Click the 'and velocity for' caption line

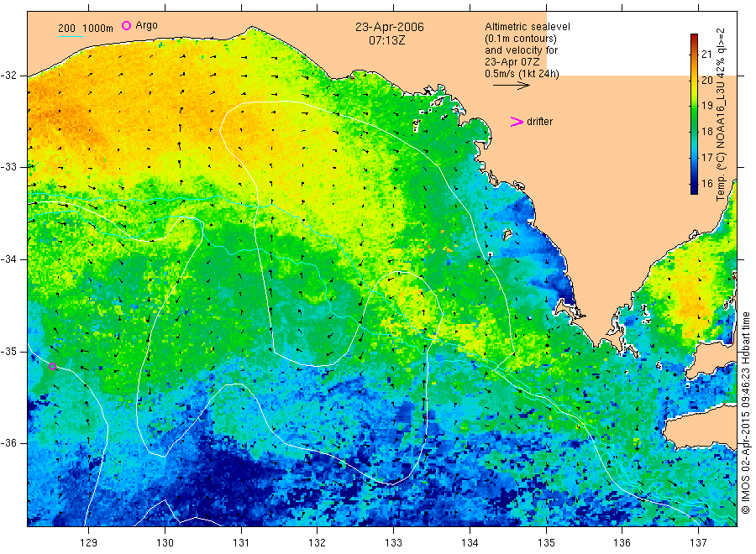[521, 50]
